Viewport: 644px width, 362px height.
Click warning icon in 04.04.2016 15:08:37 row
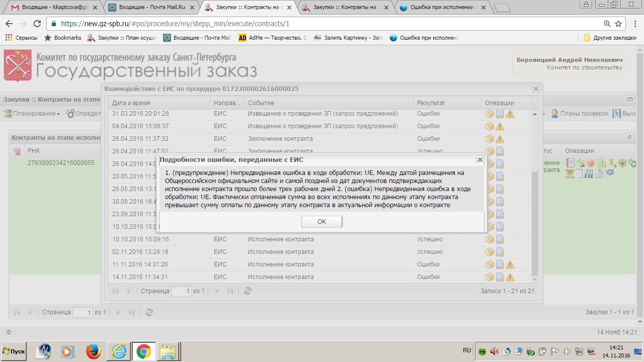(x=500, y=126)
